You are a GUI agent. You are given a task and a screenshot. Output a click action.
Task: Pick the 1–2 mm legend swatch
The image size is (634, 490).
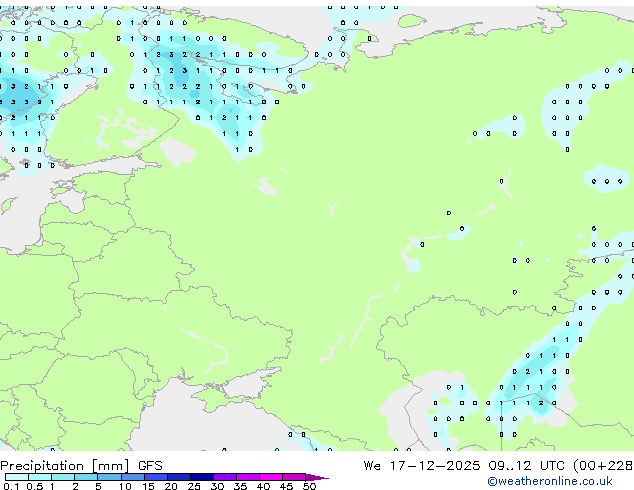63,477
